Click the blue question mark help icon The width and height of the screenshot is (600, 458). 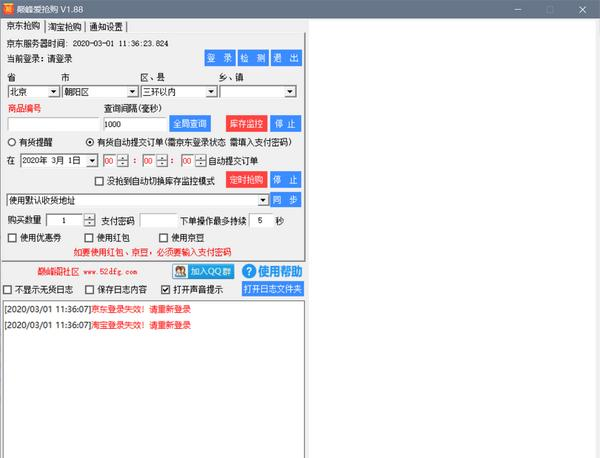[x=249, y=271]
